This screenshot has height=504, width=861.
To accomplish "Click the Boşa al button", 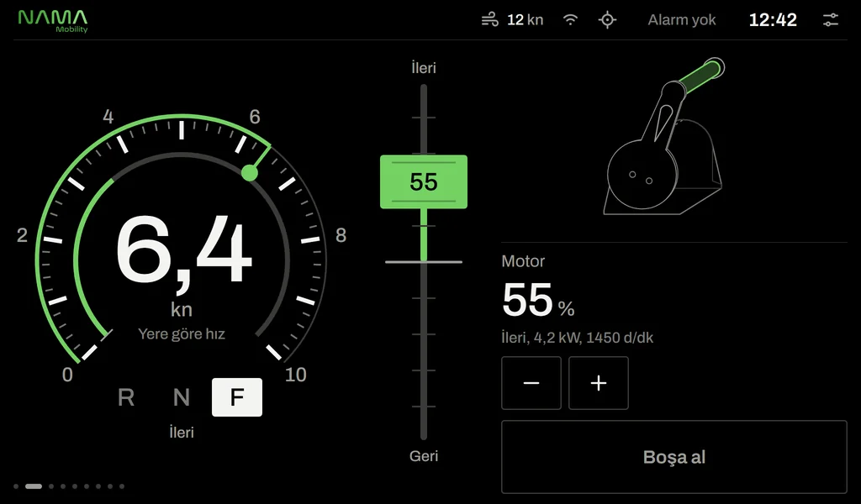I will [674, 457].
